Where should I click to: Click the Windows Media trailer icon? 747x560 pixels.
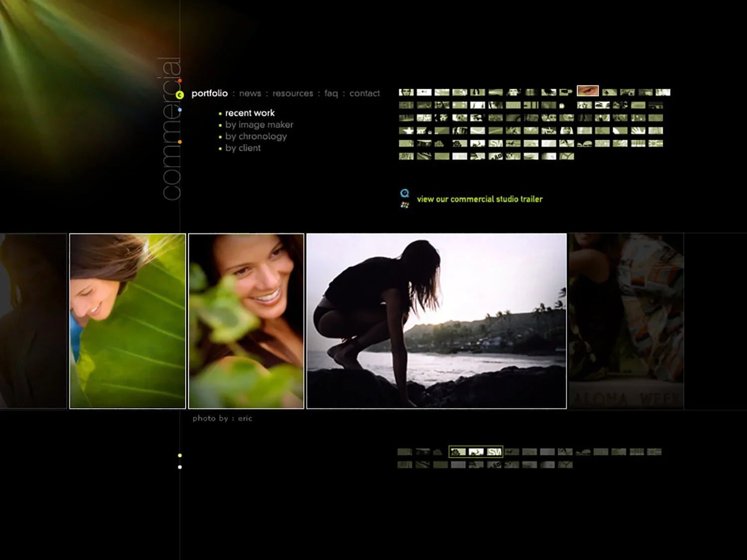tap(405, 205)
